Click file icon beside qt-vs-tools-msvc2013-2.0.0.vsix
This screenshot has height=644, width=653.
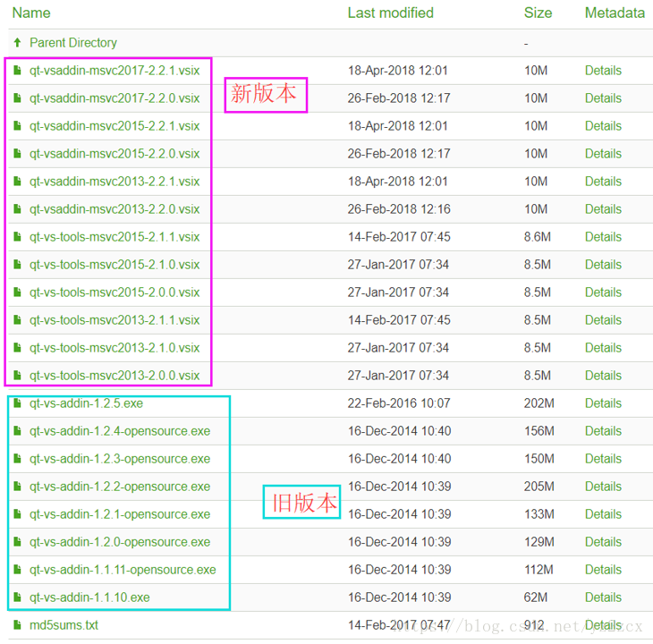click(18, 375)
